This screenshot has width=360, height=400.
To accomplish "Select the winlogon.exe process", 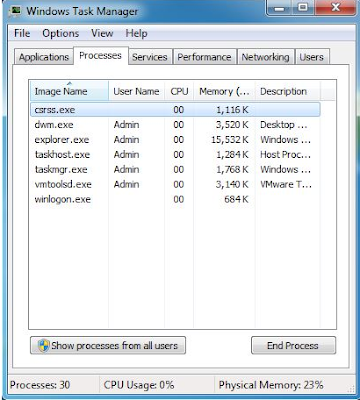I will [175, 199].
